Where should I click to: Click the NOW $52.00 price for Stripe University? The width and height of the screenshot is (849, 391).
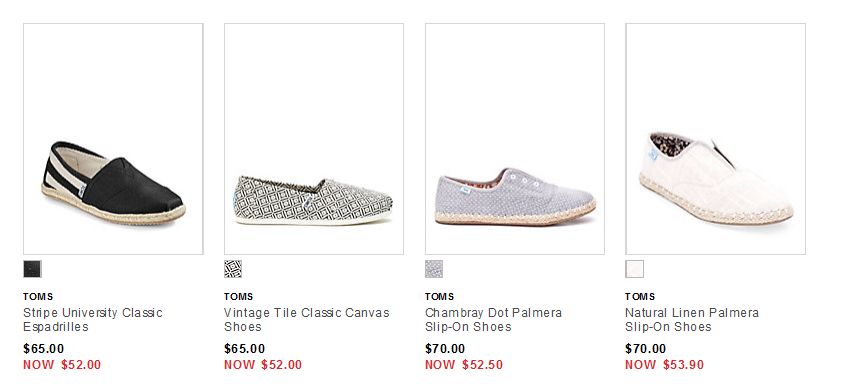click(x=62, y=364)
